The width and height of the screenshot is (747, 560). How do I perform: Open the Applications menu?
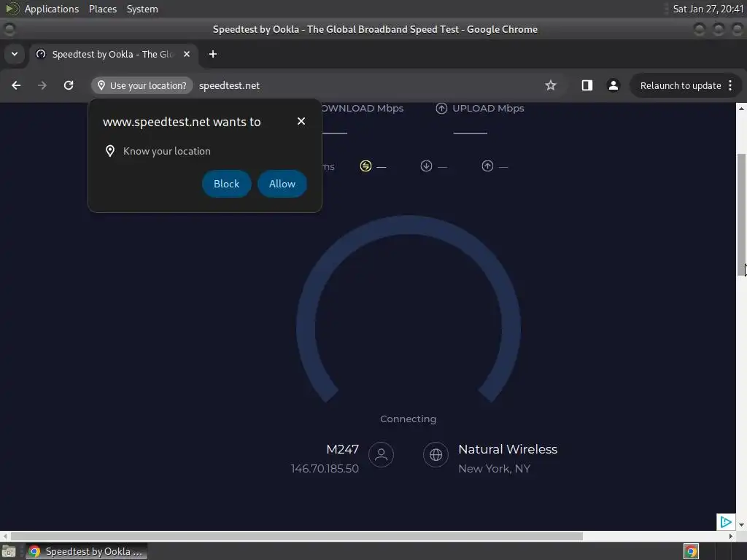coord(52,9)
